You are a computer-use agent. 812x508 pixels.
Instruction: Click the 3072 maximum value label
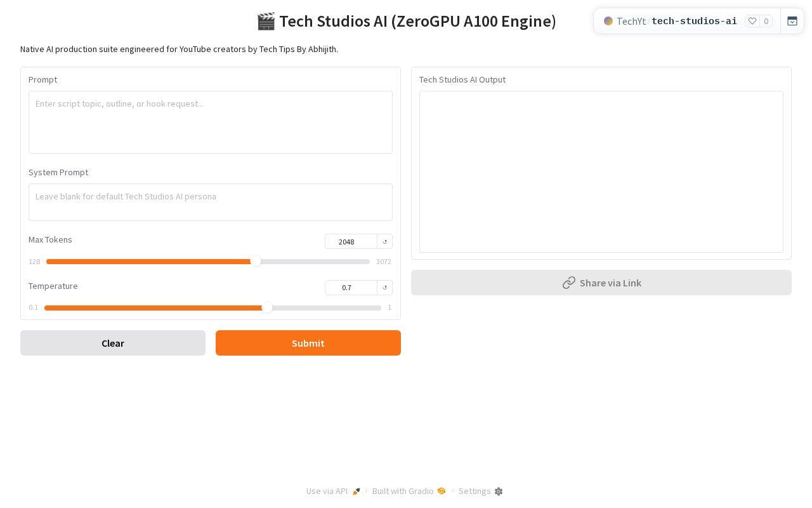pyautogui.click(x=384, y=262)
